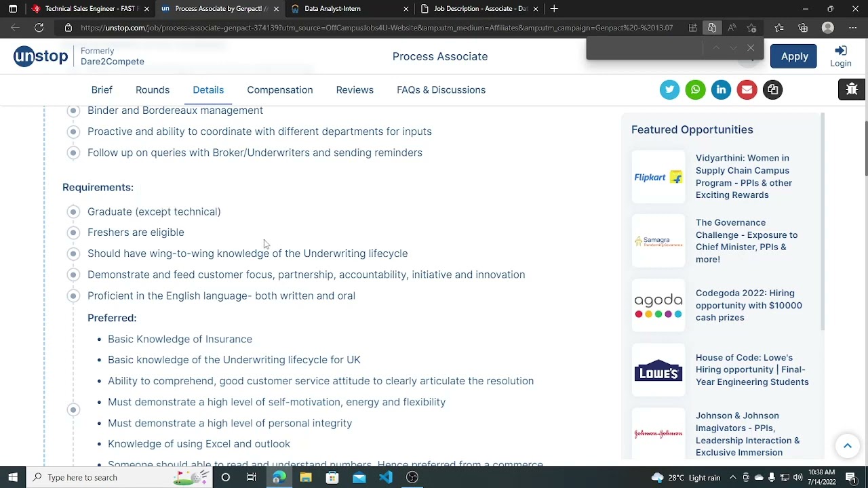Show hidden system tray icons

(x=732, y=477)
